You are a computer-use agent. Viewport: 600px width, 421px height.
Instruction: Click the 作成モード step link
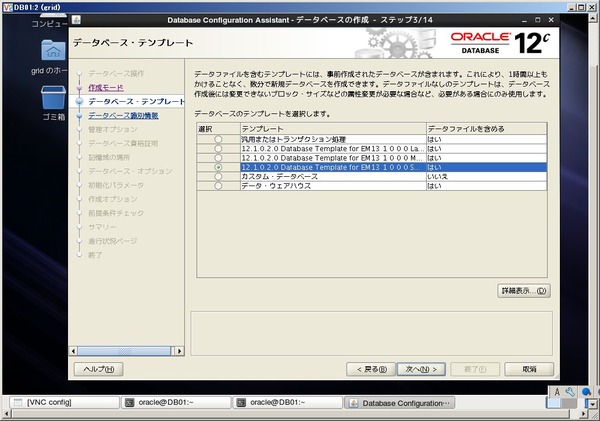tap(106, 88)
